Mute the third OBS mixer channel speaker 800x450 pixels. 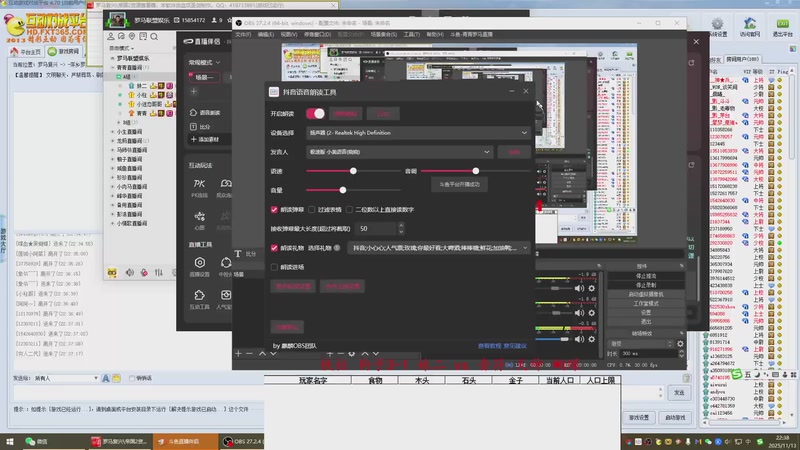(579, 339)
